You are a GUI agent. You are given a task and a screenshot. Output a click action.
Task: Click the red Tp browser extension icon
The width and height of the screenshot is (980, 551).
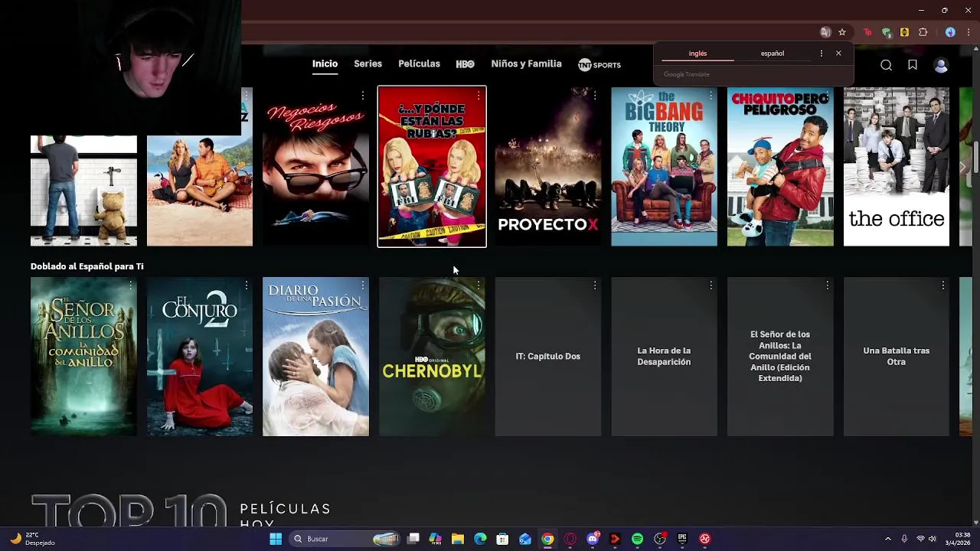[867, 32]
